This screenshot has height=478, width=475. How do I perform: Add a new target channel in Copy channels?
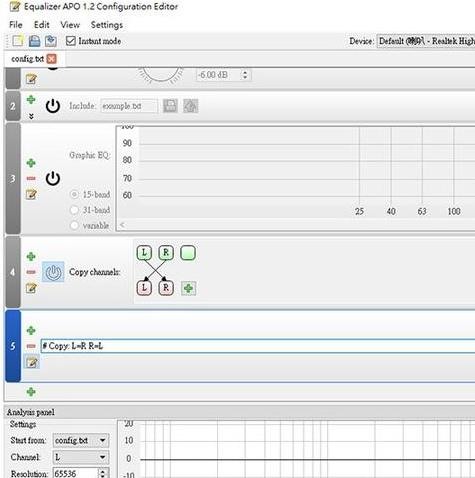[x=188, y=288]
